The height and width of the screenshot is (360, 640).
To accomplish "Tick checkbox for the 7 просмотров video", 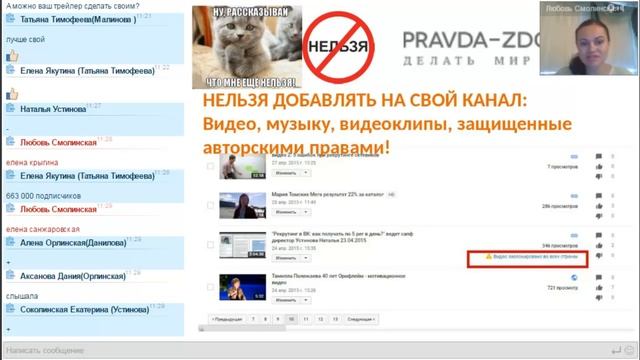I will pos(210,166).
